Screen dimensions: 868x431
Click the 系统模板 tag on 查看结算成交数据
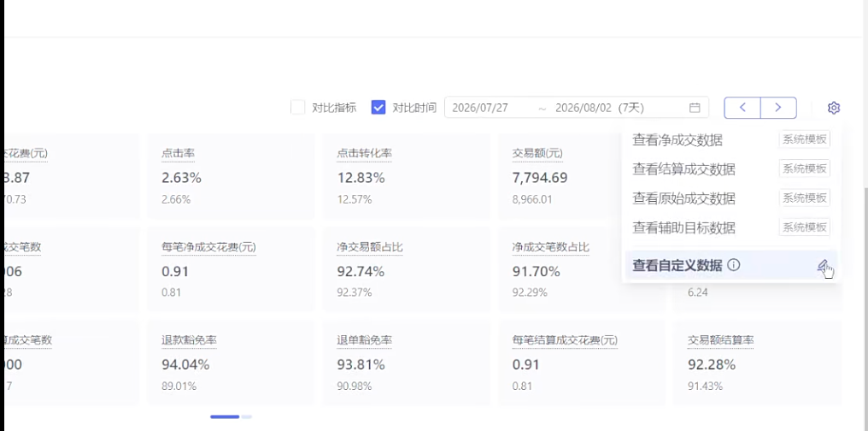tap(804, 168)
